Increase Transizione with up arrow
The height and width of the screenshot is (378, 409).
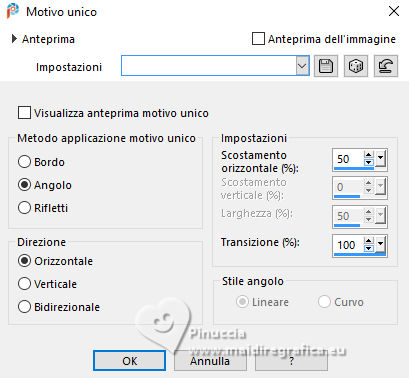(368, 241)
